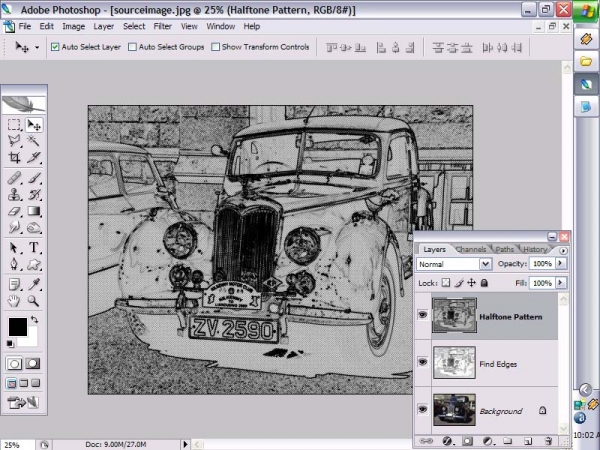600x450 pixels.
Task: Select the Zoom tool
Action: click(x=34, y=301)
